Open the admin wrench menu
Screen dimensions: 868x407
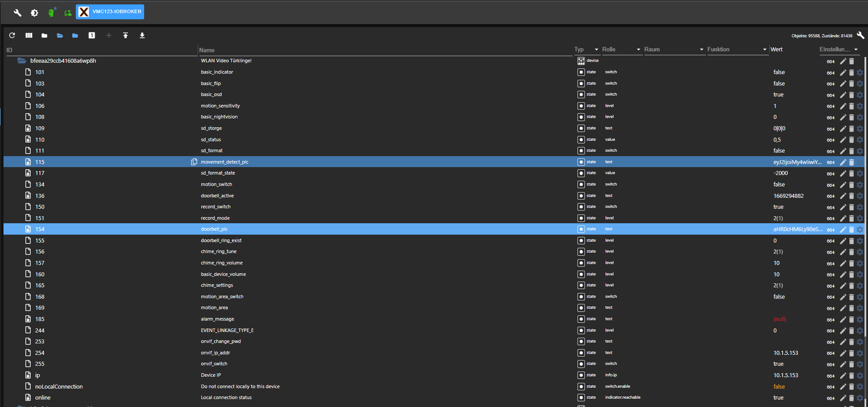tap(17, 13)
